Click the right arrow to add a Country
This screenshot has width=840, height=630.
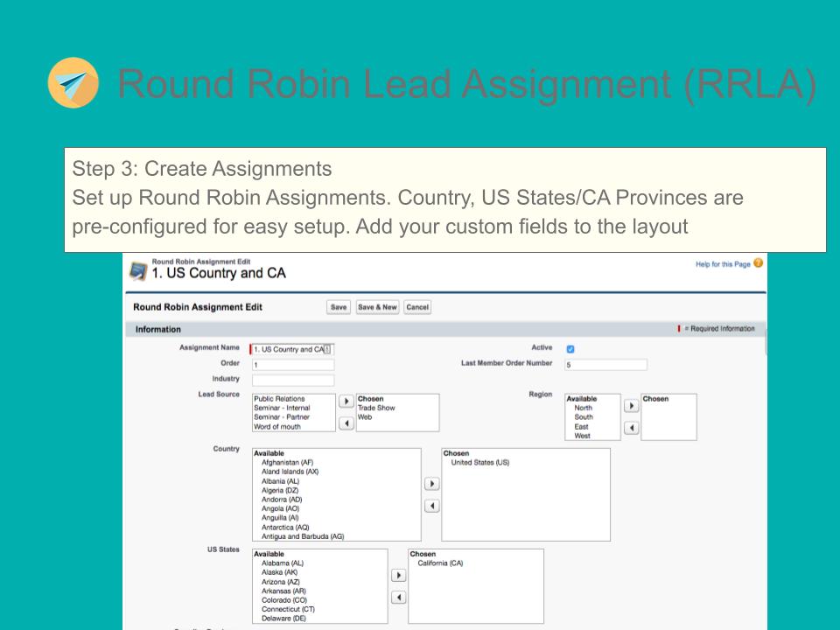coord(431,483)
